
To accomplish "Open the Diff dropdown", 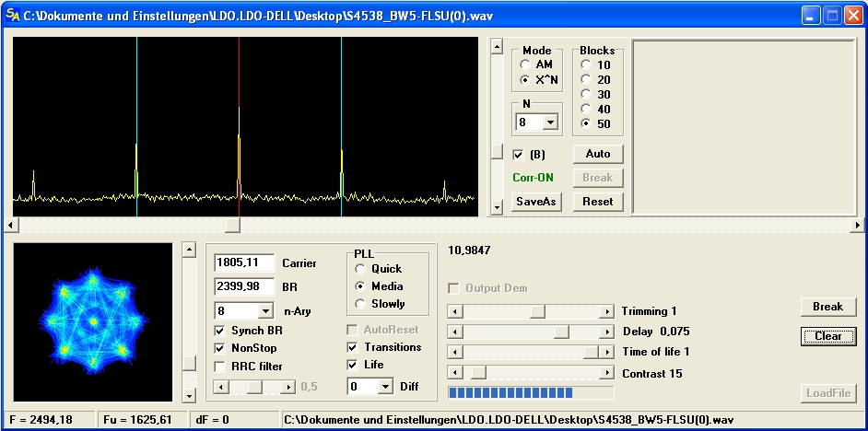I will [385, 387].
